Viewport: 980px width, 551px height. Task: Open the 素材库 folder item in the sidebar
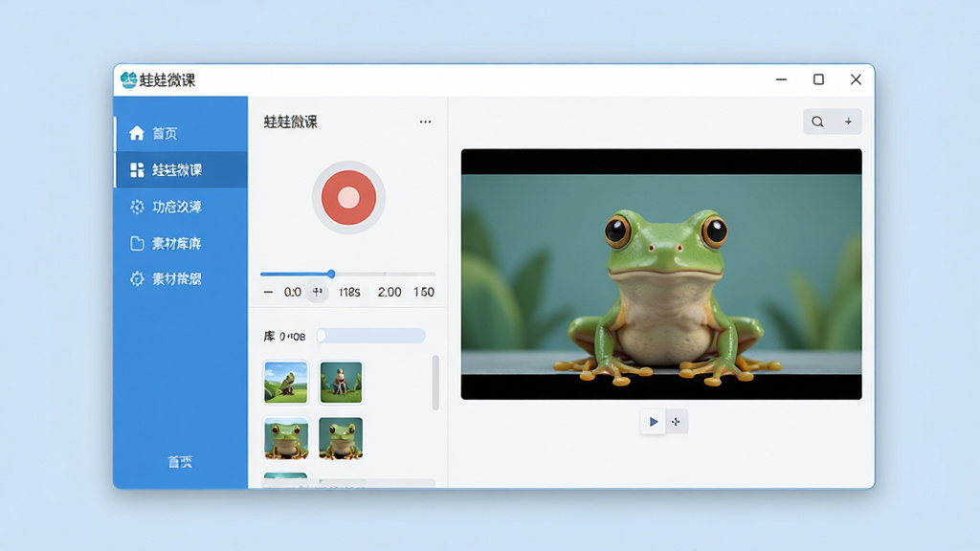[x=181, y=243]
